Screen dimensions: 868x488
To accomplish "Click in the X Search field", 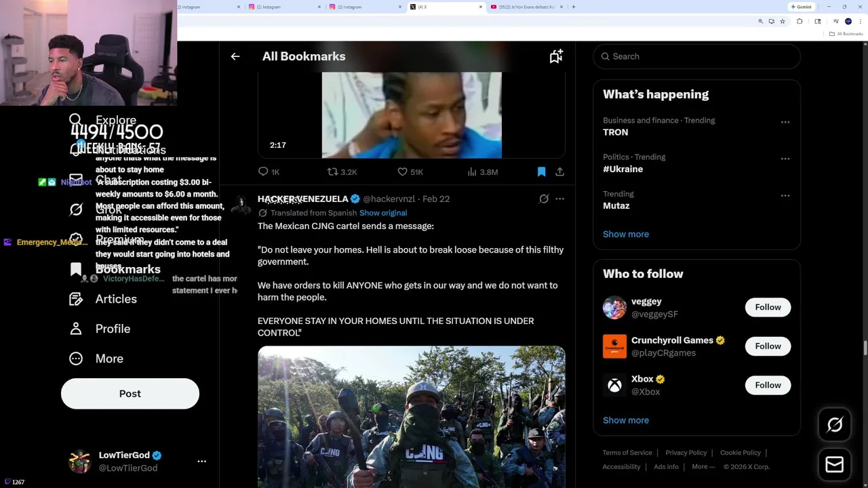I will (x=697, y=56).
